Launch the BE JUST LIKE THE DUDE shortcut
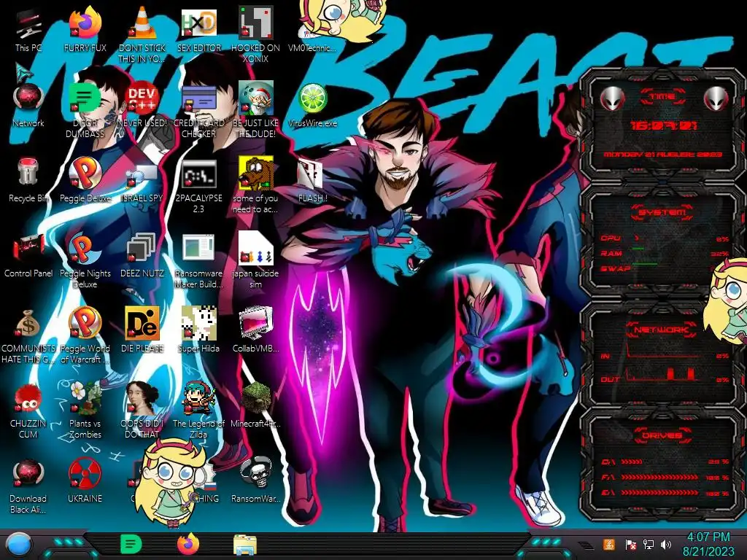The image size is (747, 560). (255, 109)
